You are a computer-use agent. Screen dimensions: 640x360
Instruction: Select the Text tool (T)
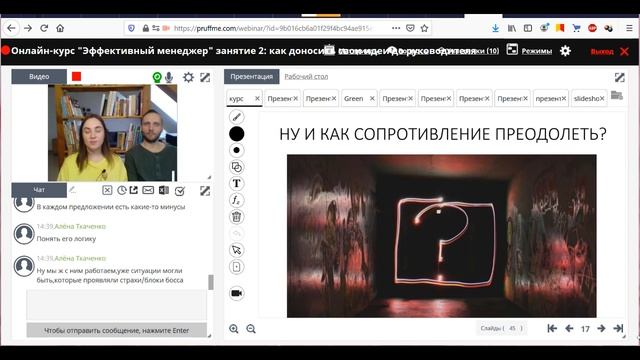(236, 184)
